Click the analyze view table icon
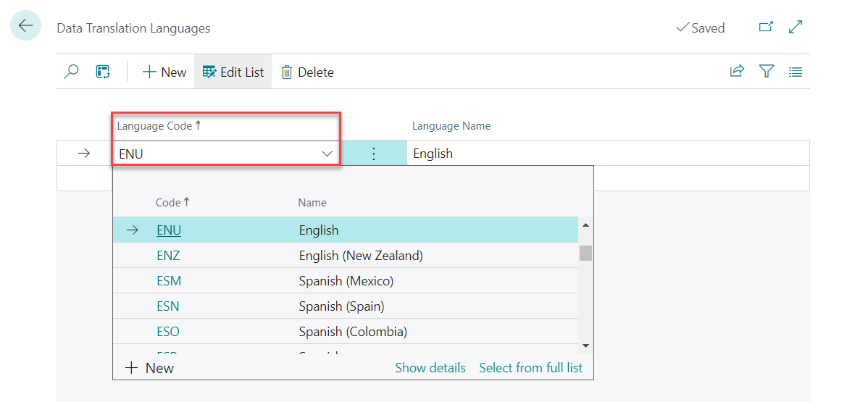 [x=103, y=72]
